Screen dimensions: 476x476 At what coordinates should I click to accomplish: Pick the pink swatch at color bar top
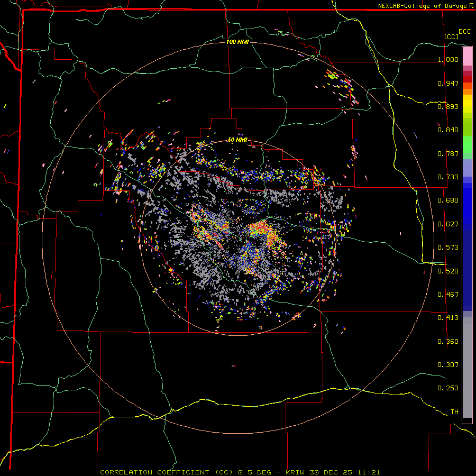[x=467, y=57]
